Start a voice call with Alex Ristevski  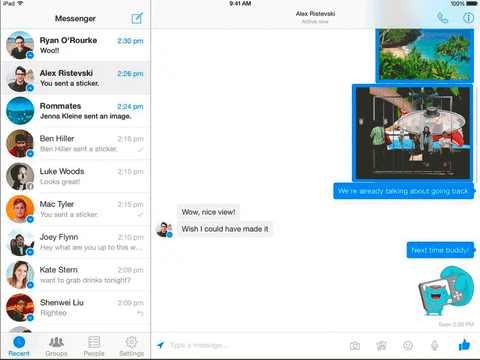pyautogui.click(x=443, y=18)
